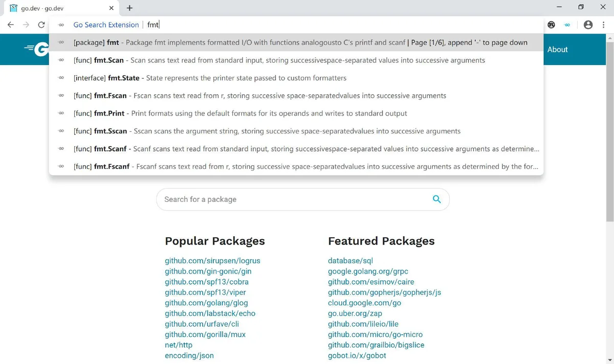Select the fmt.Print suggestion

tap(296, 113)
